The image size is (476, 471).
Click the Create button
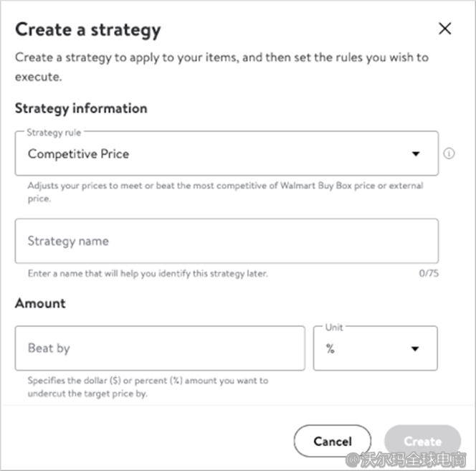point(422,442)
